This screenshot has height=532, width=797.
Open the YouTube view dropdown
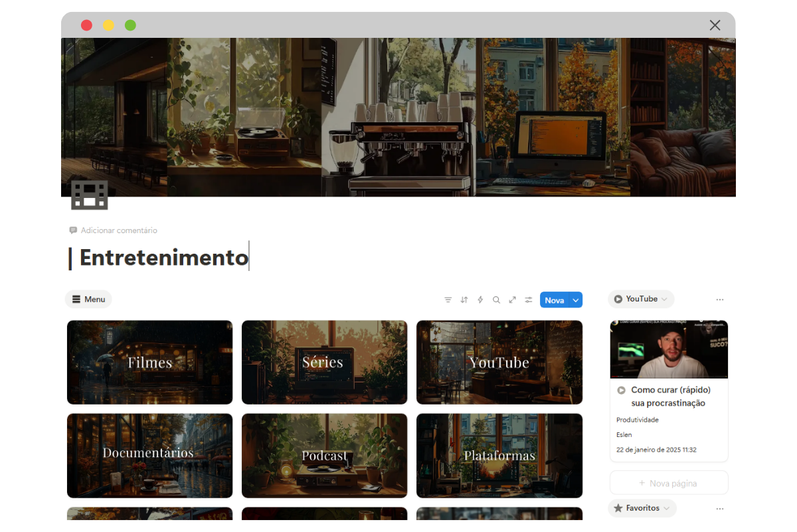(x=641, y=299)
